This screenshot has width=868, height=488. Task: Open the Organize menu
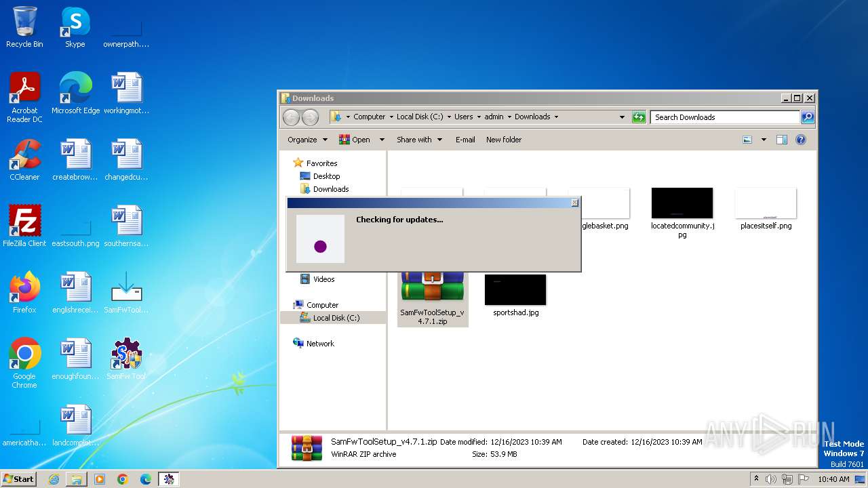coord(307,140)
